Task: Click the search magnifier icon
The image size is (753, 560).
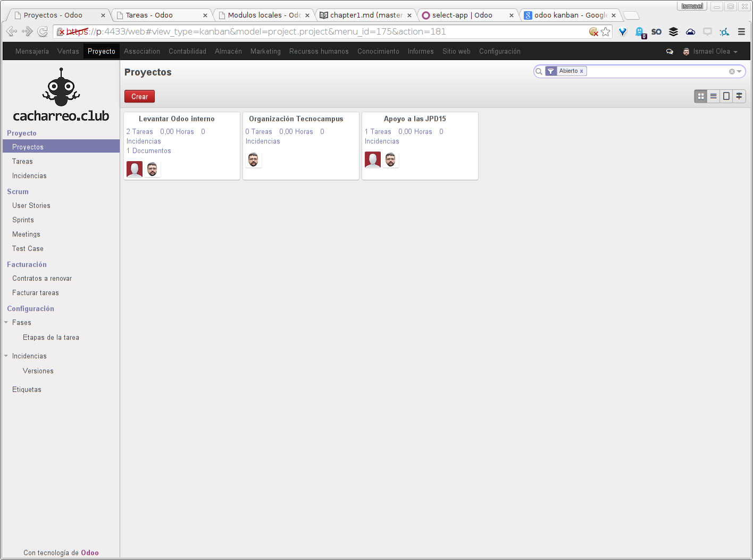Action: coord(539,71)
